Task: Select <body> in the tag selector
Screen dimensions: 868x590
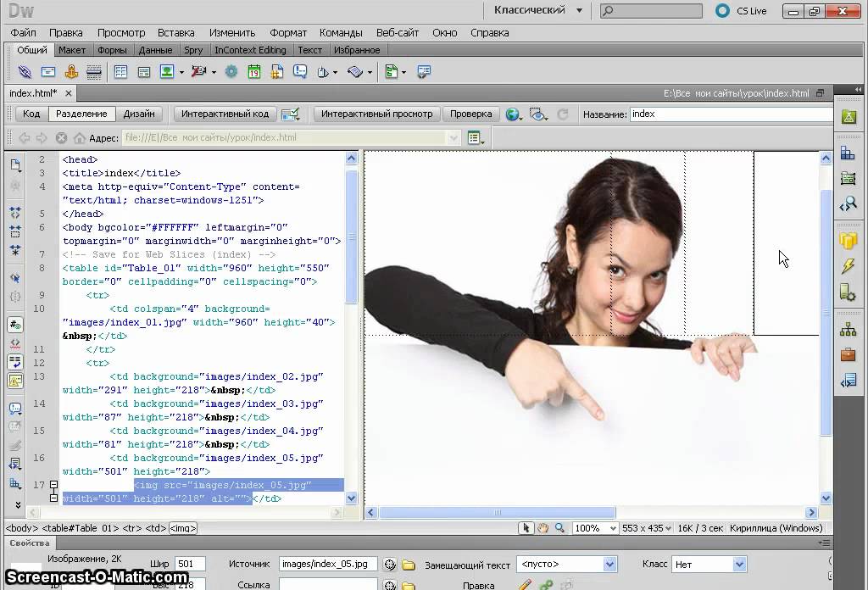Action: coord(22,528)
